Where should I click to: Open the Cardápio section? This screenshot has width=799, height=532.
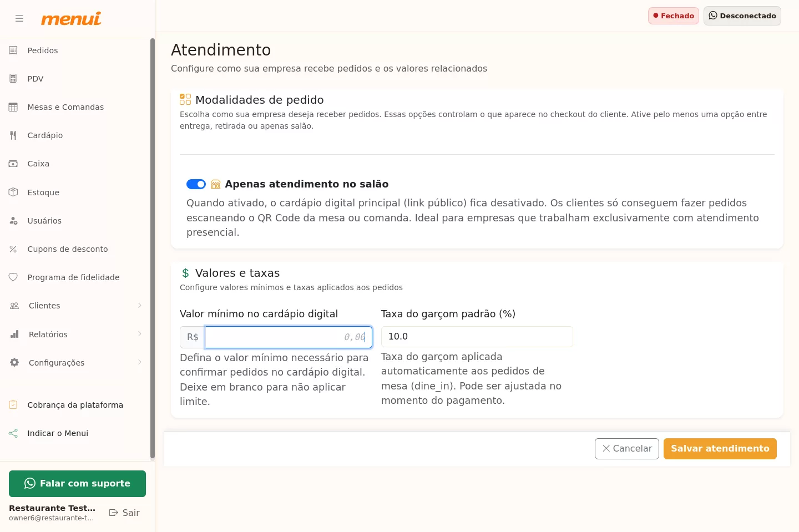coord(75,135)
